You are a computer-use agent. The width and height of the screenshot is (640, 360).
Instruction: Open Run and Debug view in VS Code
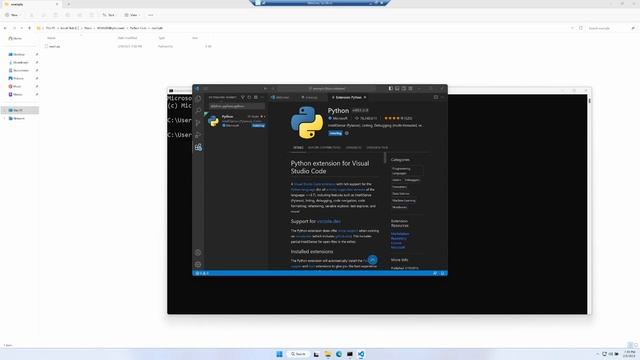click(x=198, y=135)
